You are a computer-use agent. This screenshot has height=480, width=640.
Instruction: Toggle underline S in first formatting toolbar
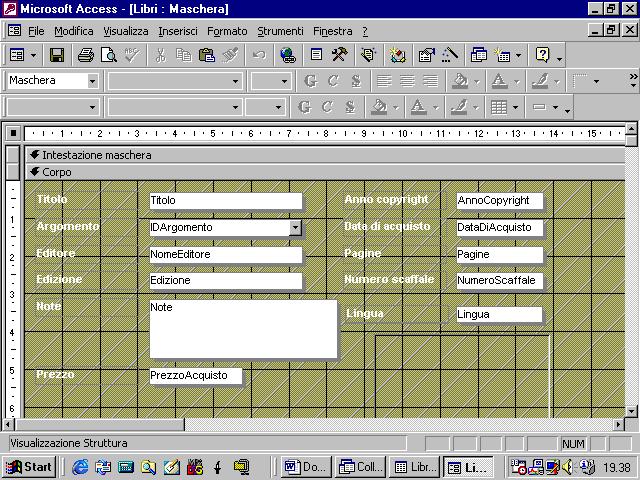[356, 81]
